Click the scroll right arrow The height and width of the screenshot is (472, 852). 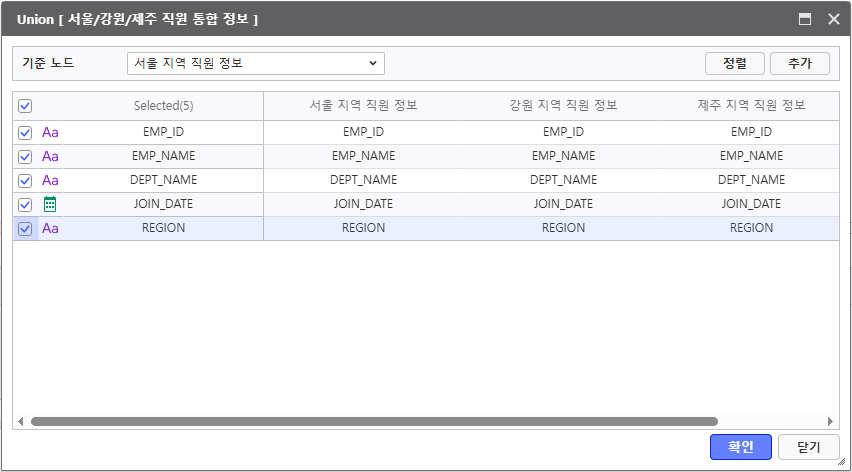click(x=830, y=422)
